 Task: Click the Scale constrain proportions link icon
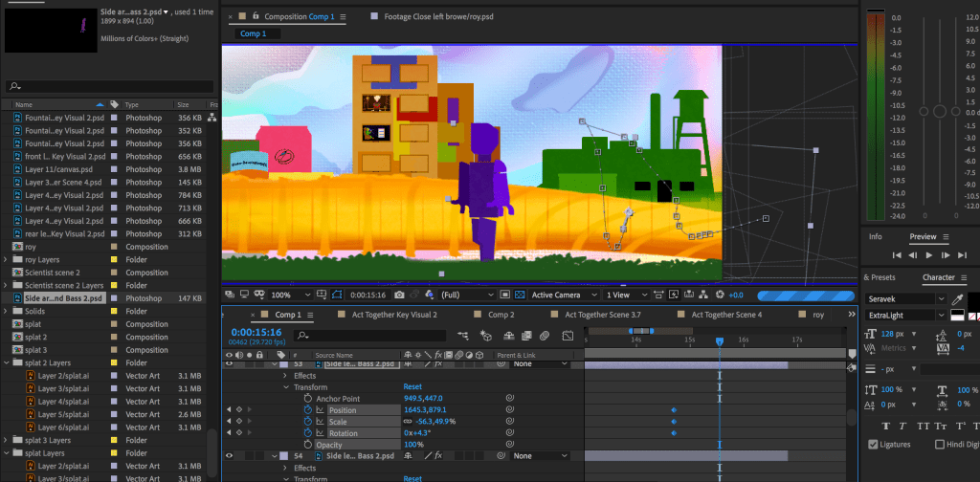408,422
